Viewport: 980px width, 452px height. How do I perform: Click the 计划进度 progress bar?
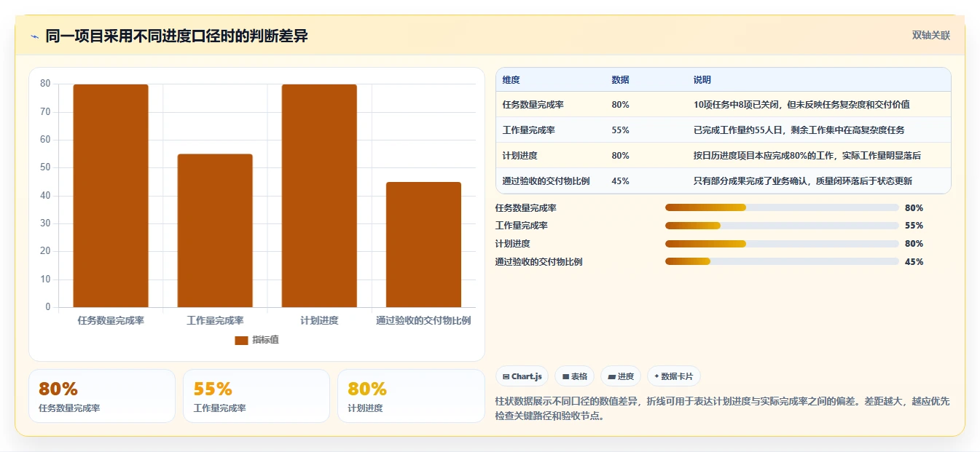[x=782, y=244]
